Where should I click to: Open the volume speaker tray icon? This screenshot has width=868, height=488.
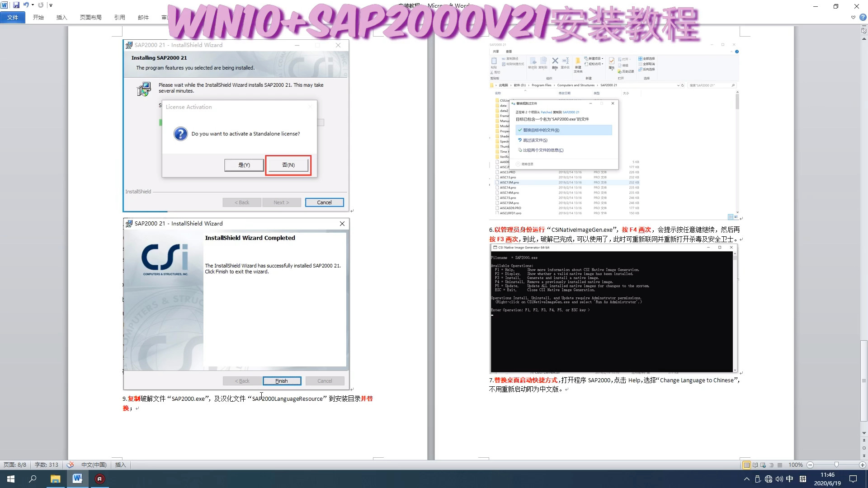[x=779, y=479]
